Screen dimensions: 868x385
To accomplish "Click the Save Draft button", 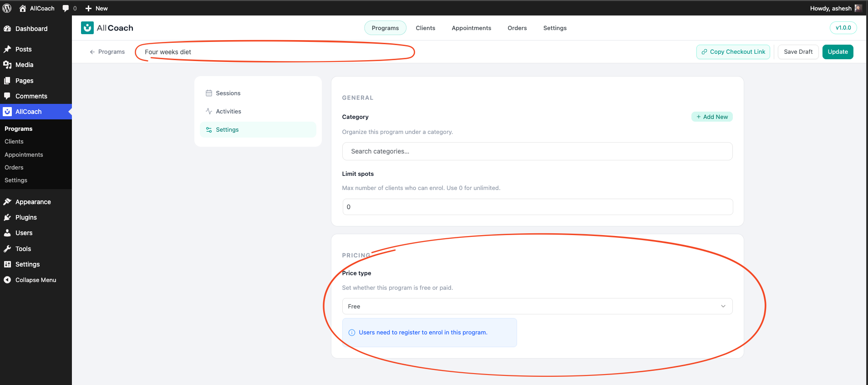I will click(x=798, y=52).
